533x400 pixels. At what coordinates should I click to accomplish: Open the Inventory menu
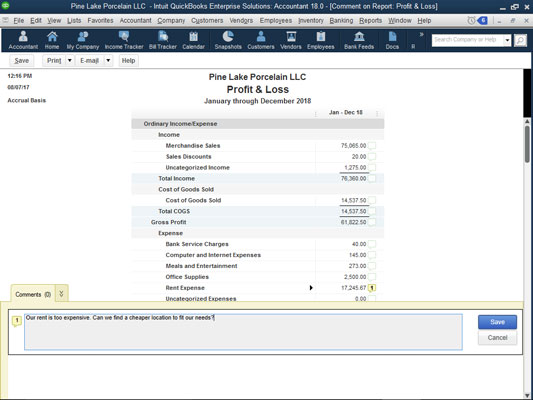pyautogui.click(x=311, y=20)
